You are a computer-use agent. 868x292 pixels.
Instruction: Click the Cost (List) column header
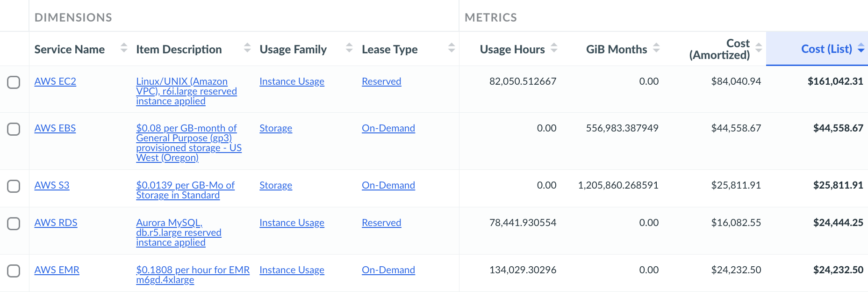tap(826, 49)
